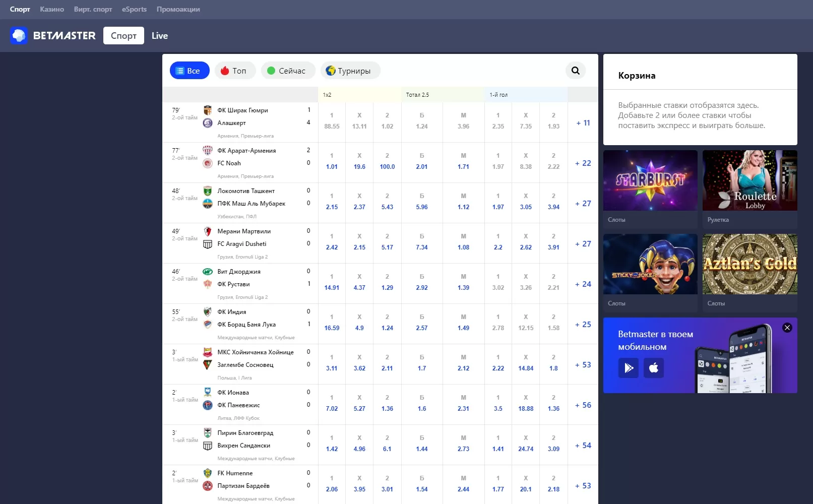Open the Казино menu item
The image size is (813, 504).
click(52, 9)
